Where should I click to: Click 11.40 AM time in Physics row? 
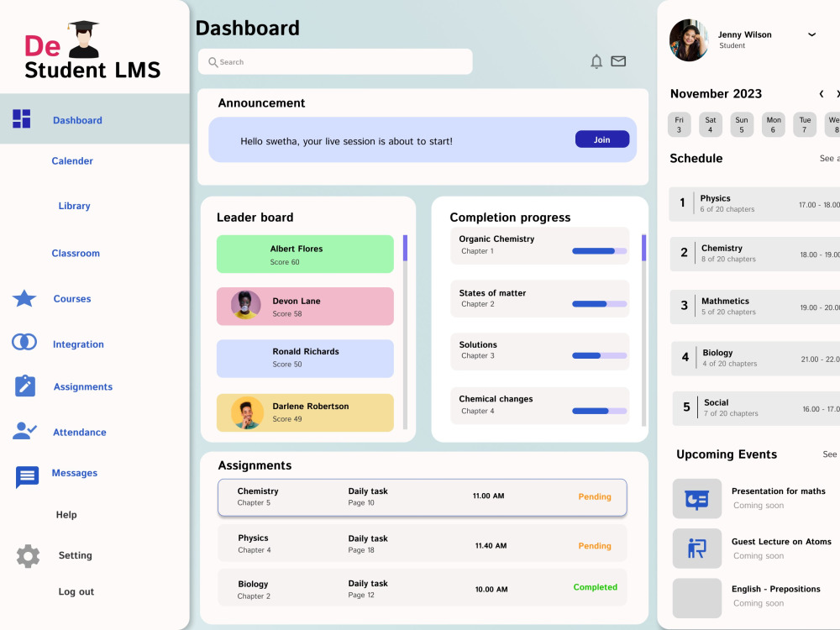491,546
